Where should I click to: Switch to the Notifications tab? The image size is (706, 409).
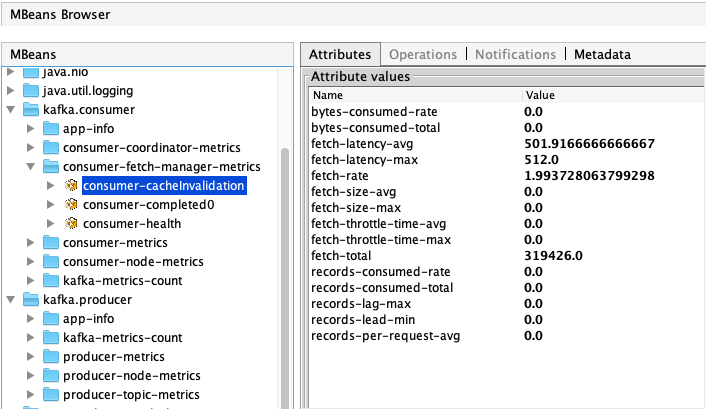[x=516, y=55]
